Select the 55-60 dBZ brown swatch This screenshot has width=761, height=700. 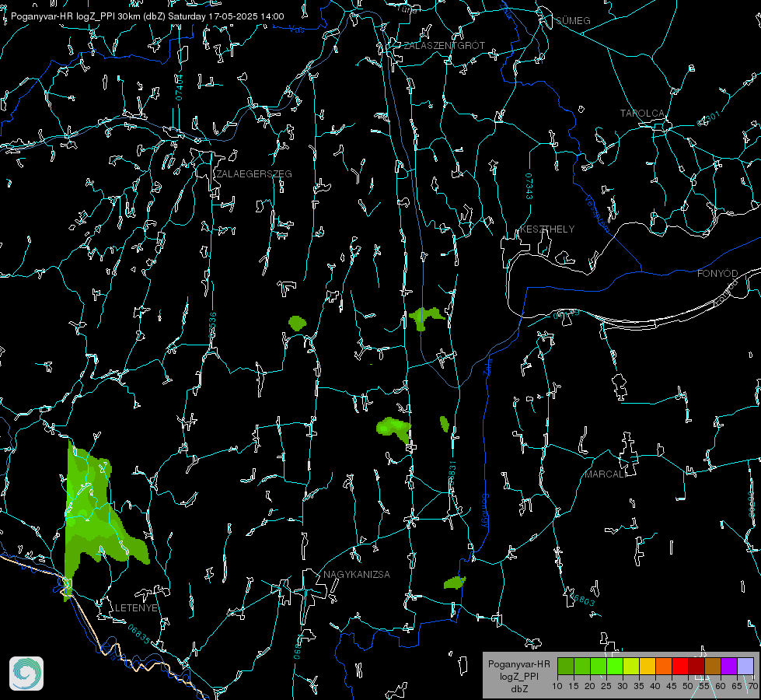713,666
